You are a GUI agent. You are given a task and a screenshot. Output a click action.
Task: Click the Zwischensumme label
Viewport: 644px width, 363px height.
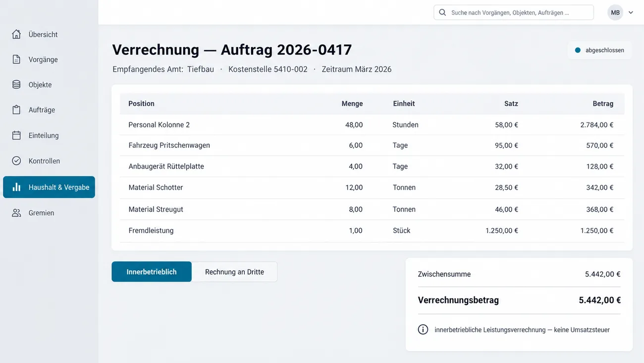(444, 274)
